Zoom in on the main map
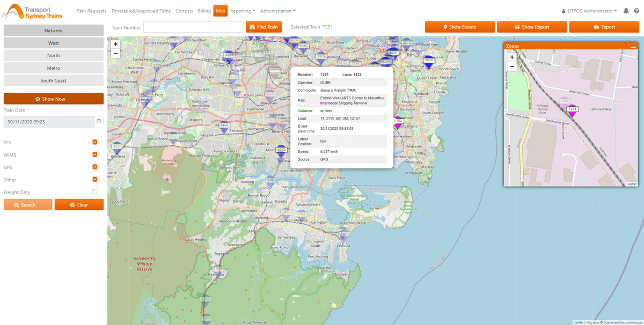The height and width of the screenshot is (325, 644). point(115,45)
